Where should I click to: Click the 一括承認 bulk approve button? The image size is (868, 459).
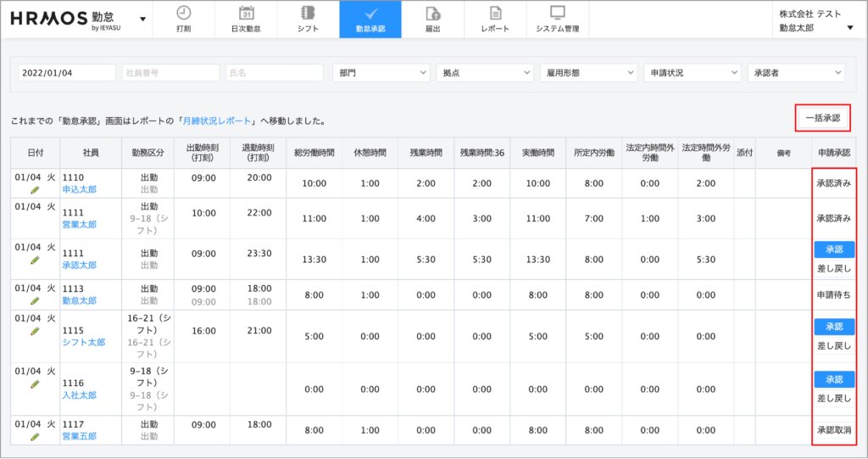822,118
